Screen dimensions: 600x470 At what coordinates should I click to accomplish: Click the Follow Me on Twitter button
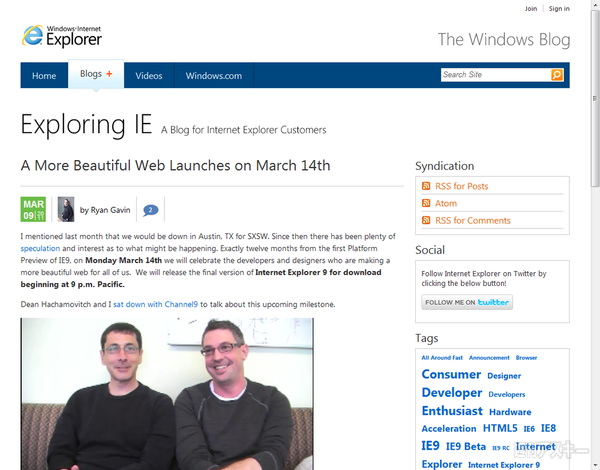point(467,302)
